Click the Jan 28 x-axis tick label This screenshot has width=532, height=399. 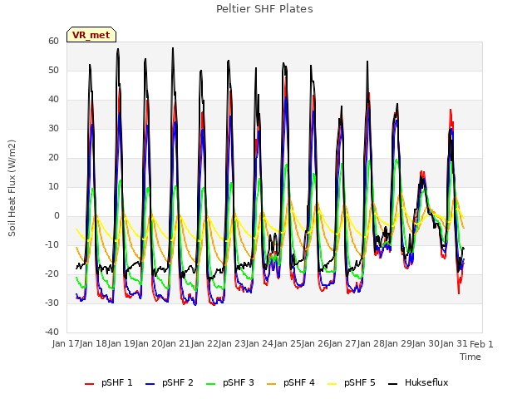click(x=371, y=344)
